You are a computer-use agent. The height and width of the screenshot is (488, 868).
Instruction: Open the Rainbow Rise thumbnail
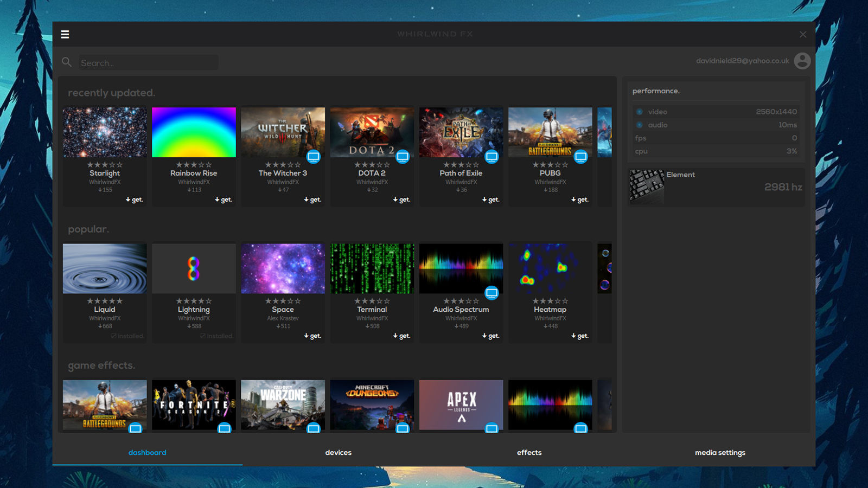tap(194, 132)
